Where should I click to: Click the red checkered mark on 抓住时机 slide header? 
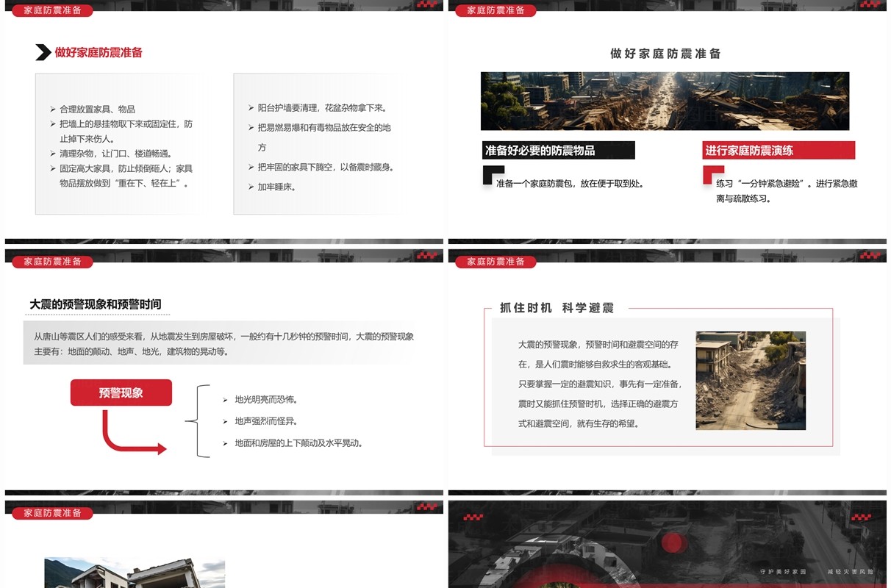[x=870, y=256]
